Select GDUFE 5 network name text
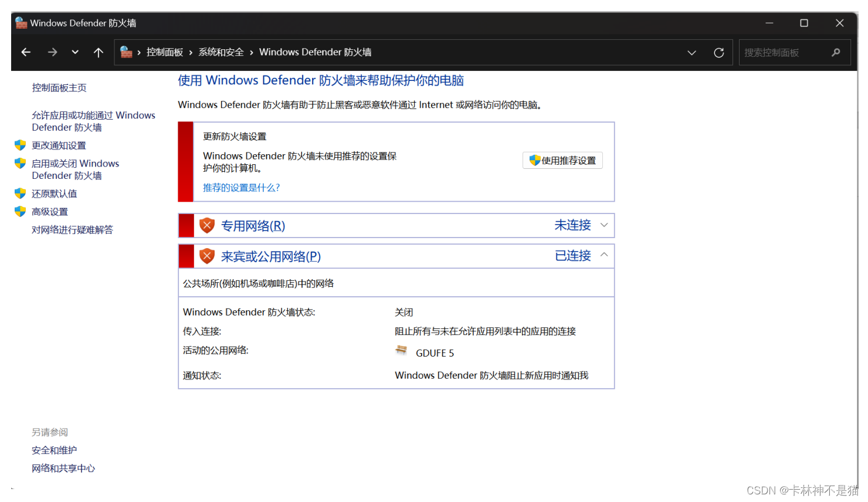This screenshot has height=502, width=868. tap(435, 353)
